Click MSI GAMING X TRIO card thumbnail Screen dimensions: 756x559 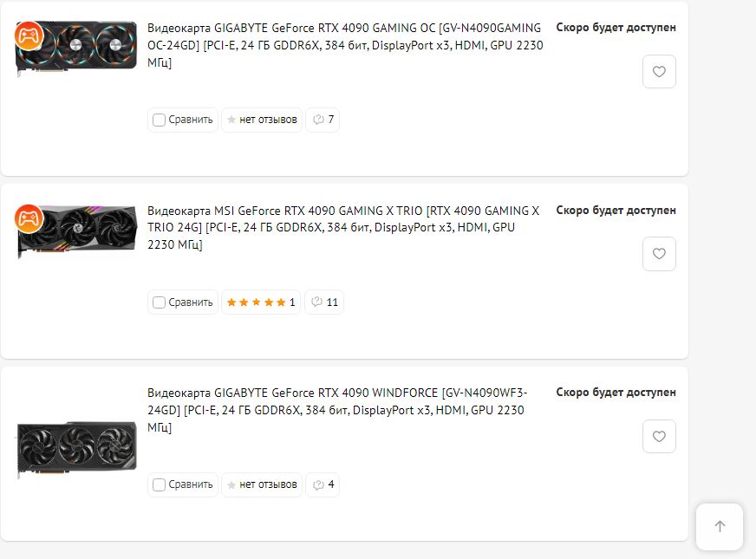[76, 232]
